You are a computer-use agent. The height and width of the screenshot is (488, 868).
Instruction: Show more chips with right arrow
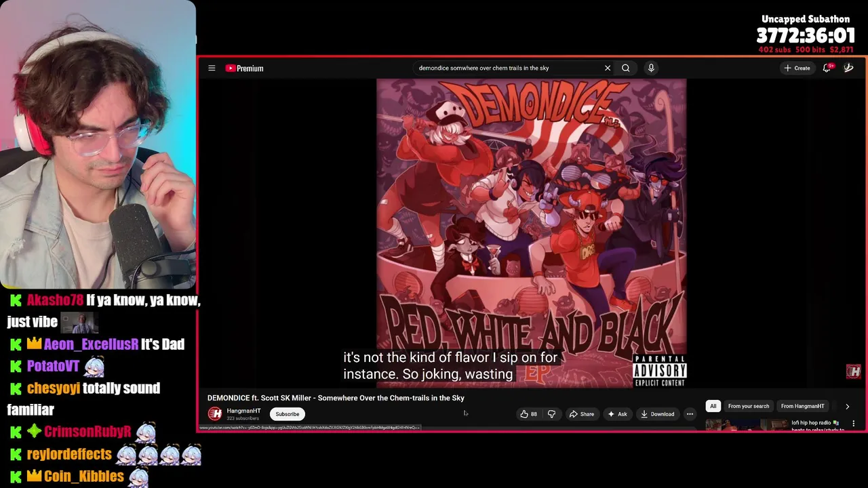847,406
